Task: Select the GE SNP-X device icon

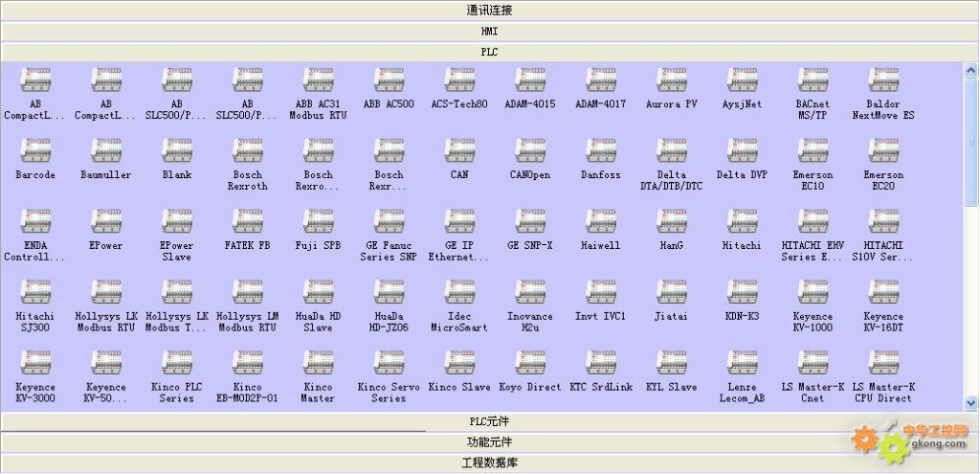Action: click(530, 221)
